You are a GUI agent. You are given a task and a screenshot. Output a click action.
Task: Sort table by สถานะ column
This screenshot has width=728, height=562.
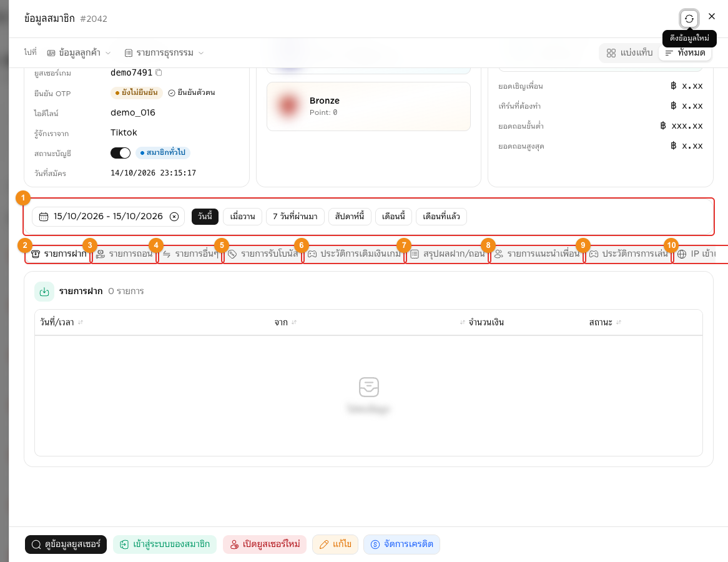(619, 322)
